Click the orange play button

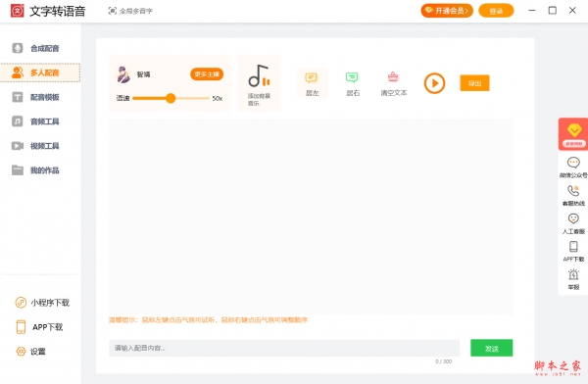click(434, 83)
